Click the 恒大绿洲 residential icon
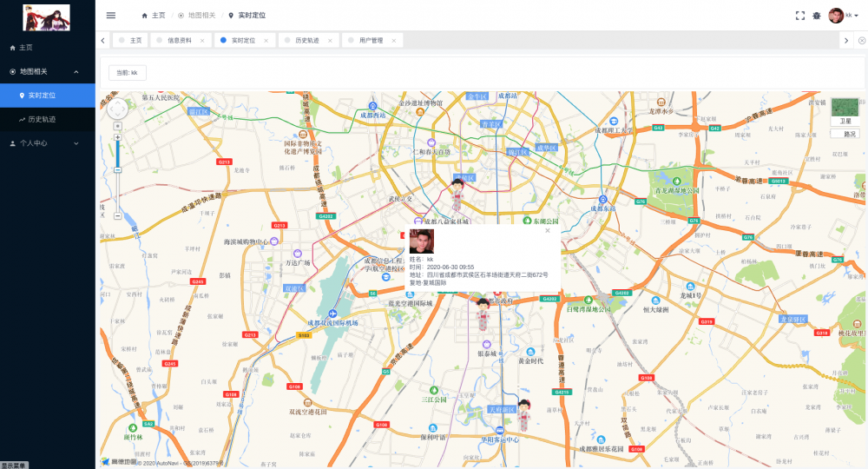The height and width of the screenshot is (469, 868). [655, 301]
